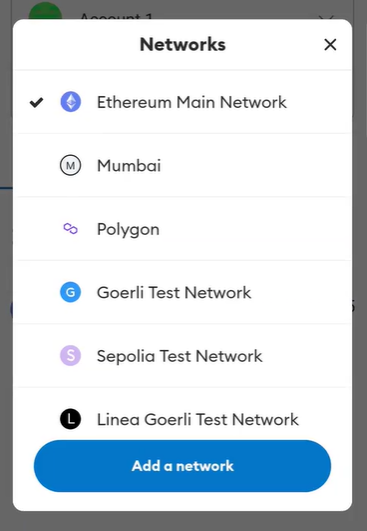This screenshot has width=367, height=531.
Task: Click the green account avatar at top
Action: [x=45, y=11]
